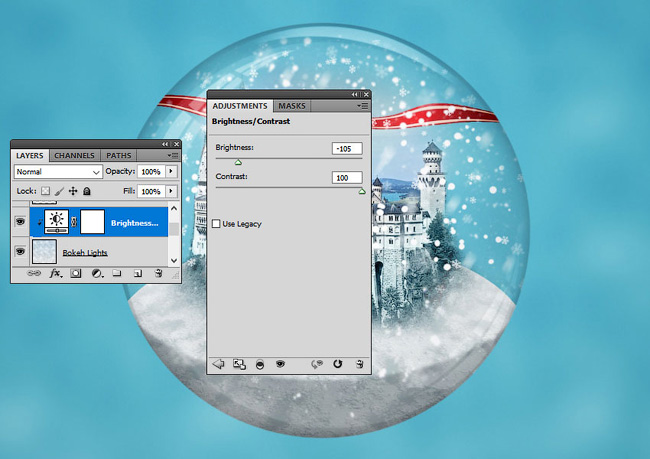Toggle lock position icon

point(73,191)
